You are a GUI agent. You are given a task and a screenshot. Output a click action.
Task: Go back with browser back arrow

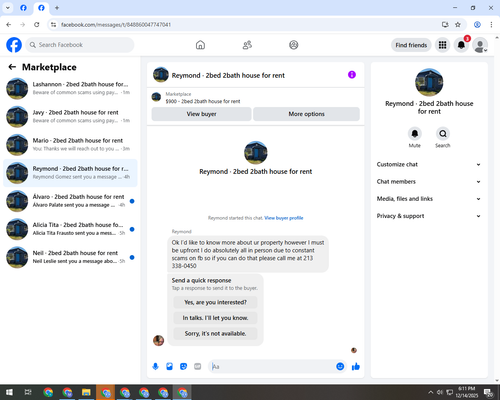point(9,25)
